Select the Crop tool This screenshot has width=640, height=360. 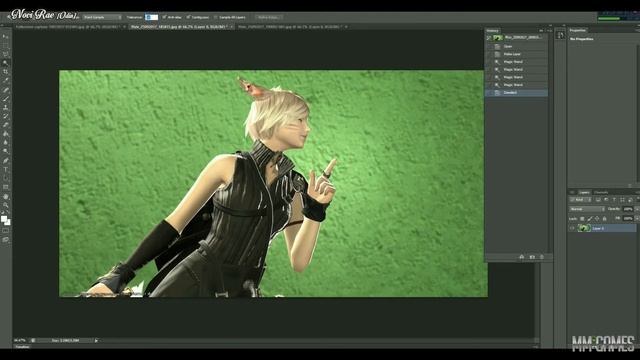5,72
